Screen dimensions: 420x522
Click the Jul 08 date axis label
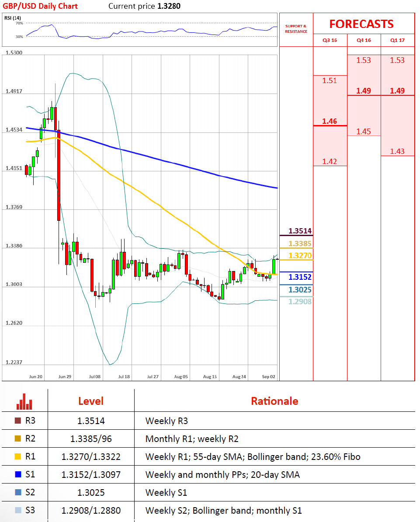click(x=94, y=376)
